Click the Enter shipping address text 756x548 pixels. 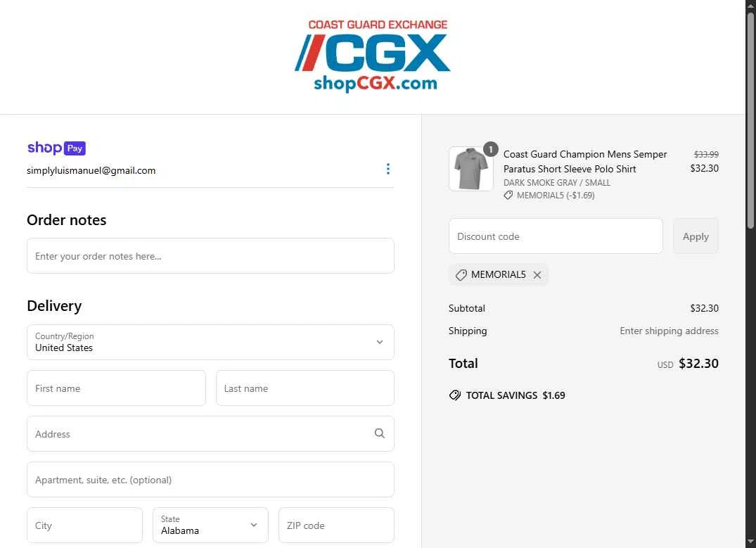pyautogui.click(x=669, y=331)
